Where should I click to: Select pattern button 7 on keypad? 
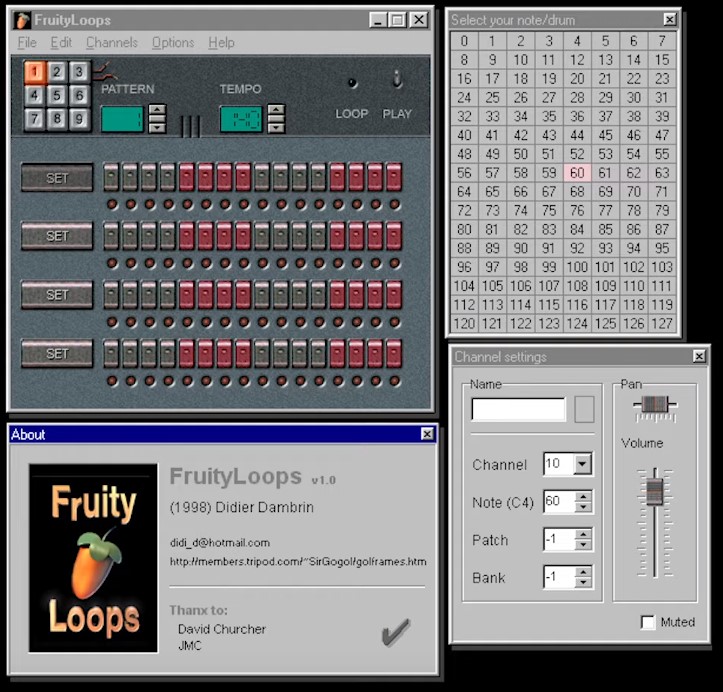tap(35, 119)
